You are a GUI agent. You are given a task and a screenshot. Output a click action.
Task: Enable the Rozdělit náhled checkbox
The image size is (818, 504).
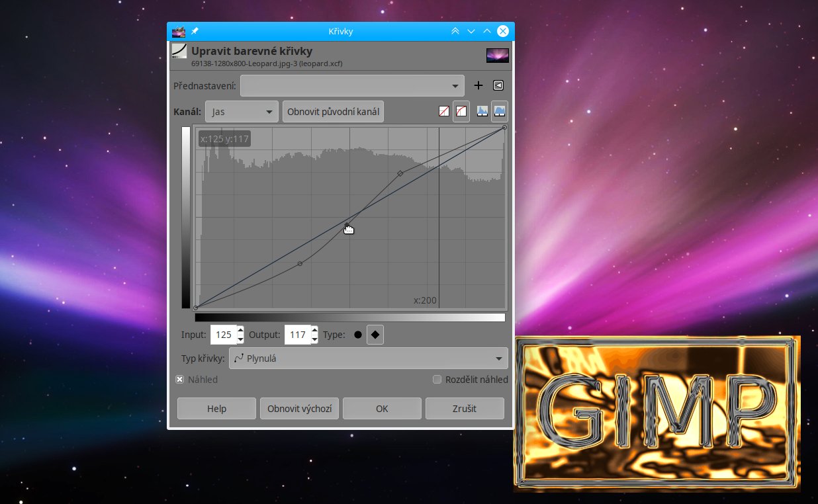[x=437, y=380]
